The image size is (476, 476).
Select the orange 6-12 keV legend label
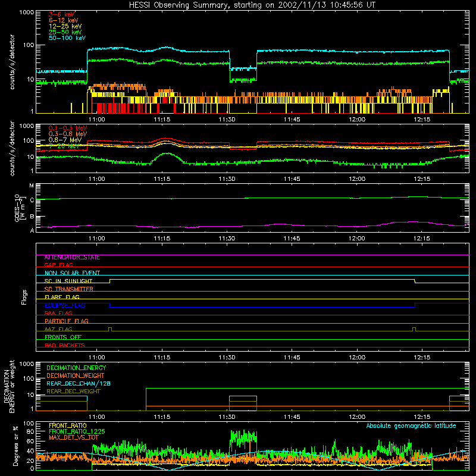click(x=63, y=20)
